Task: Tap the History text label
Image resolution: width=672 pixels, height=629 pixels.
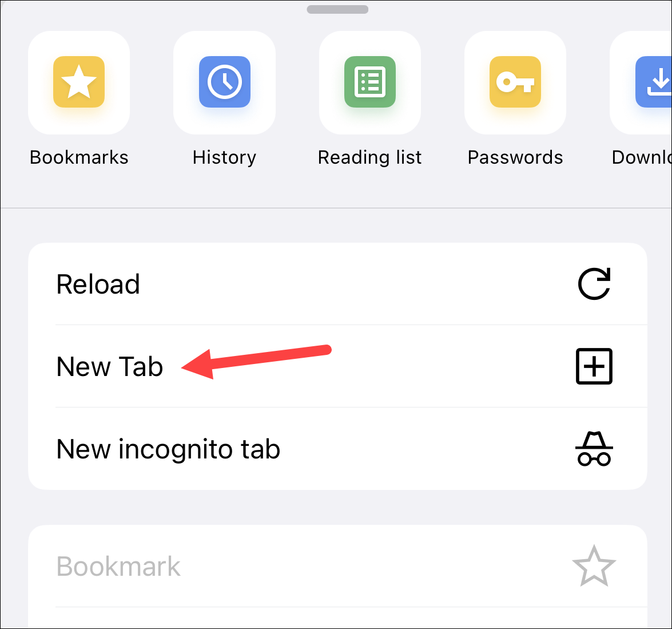Action: tap(224, 157)
